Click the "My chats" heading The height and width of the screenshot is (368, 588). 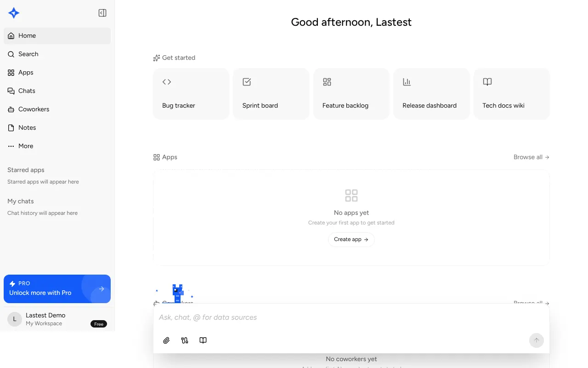[21, 201]
